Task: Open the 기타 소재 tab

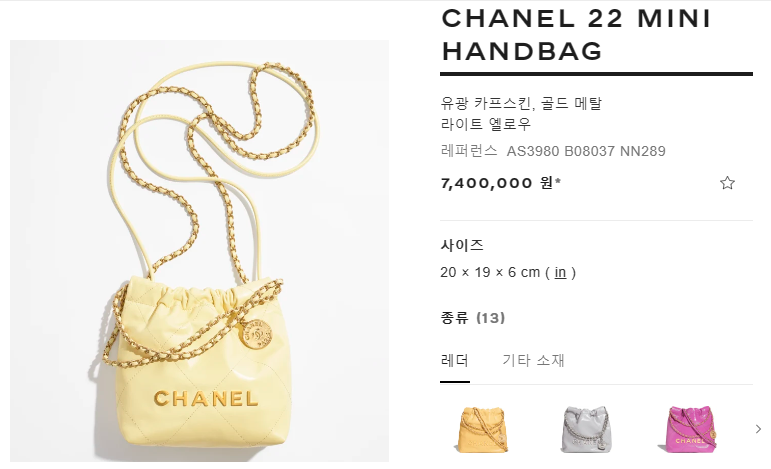Action: (533, 360)
